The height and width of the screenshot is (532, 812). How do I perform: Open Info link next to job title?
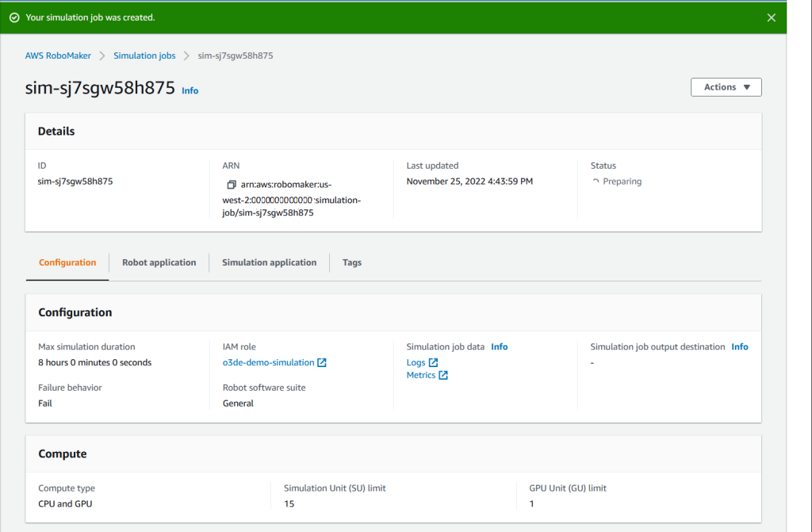(190, 90)
